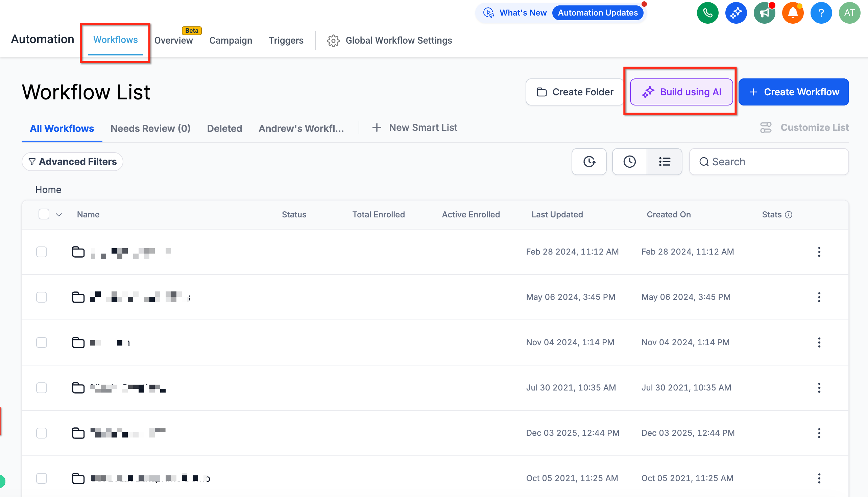The height and width of the screenshot is (497, 868).
Task: Open the folder icon in Feb 28 2024 row
Action: pos(78,252)
